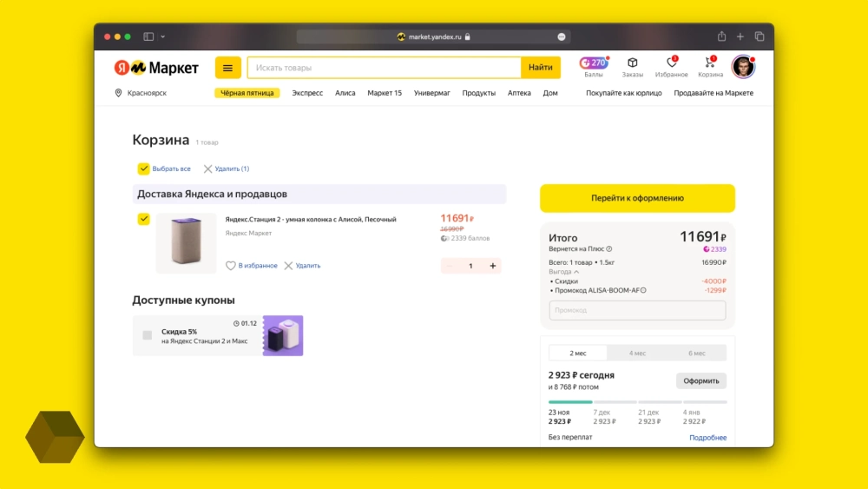Open the yellow catalog hamburger menu

click(x=228, y=68)
